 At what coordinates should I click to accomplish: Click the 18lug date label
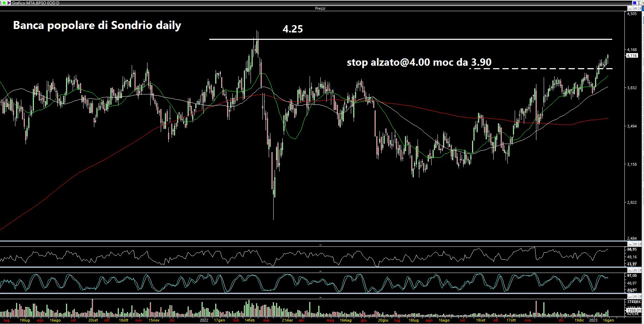tap(413, 320)
